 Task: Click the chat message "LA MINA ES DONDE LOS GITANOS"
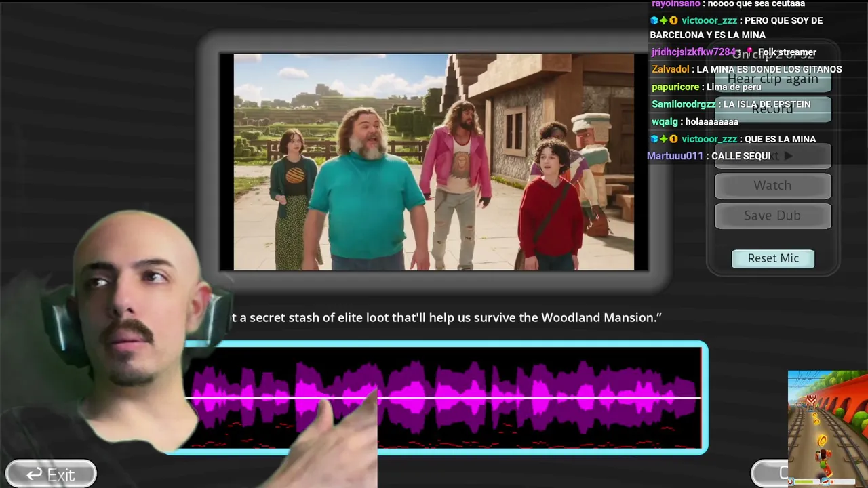[769, 69]
